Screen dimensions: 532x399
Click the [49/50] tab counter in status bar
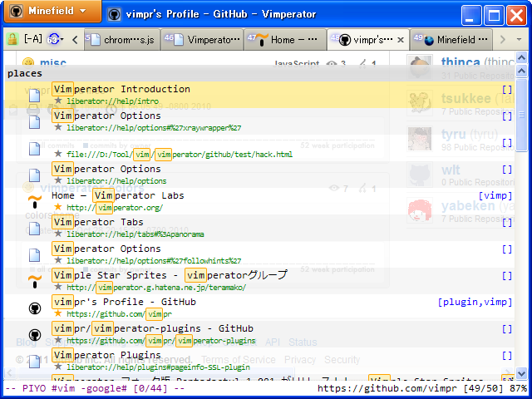click(x=482, y=388)
